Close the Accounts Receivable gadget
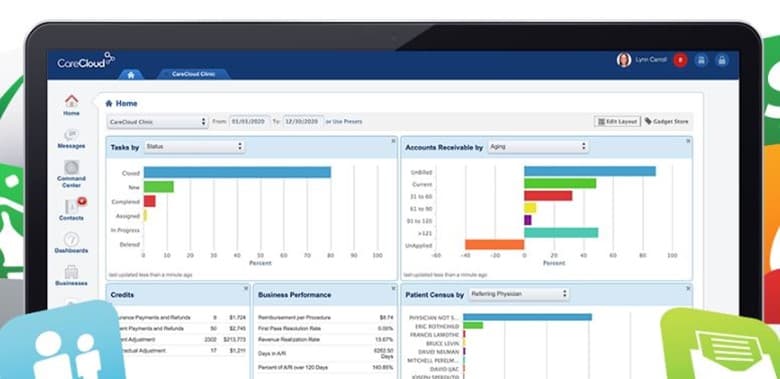Screen dimensions: 780x379 pyautogui.click(x=688, y=141)
